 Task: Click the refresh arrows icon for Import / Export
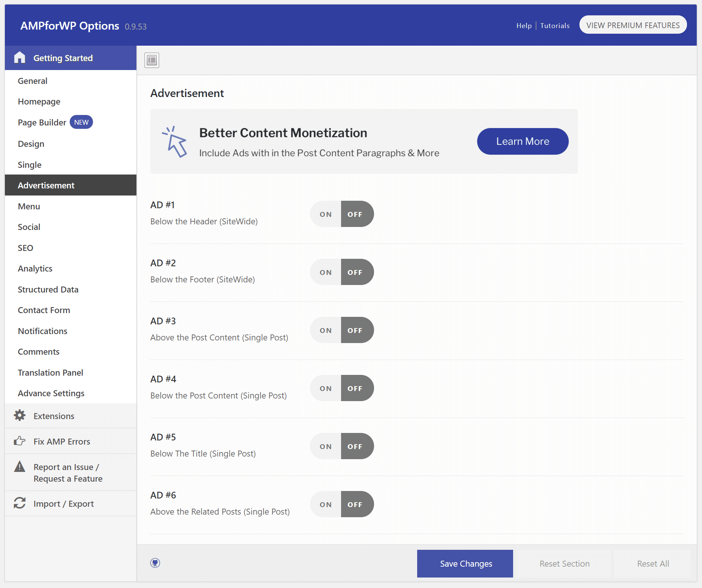click(19, 503)
